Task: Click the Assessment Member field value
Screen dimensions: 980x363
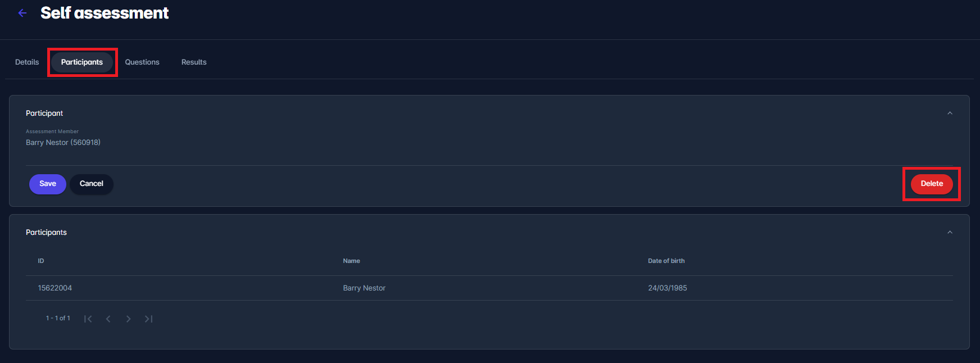Action: [x=63, y=143]
